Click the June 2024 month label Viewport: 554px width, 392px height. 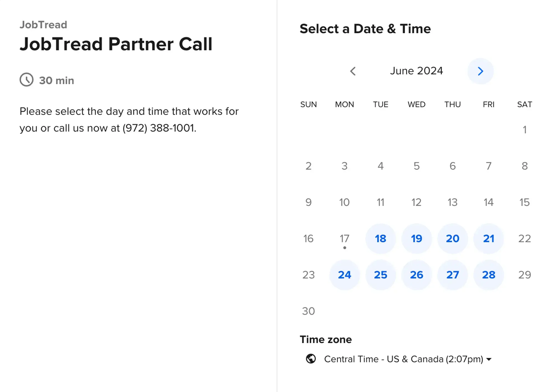416,71
